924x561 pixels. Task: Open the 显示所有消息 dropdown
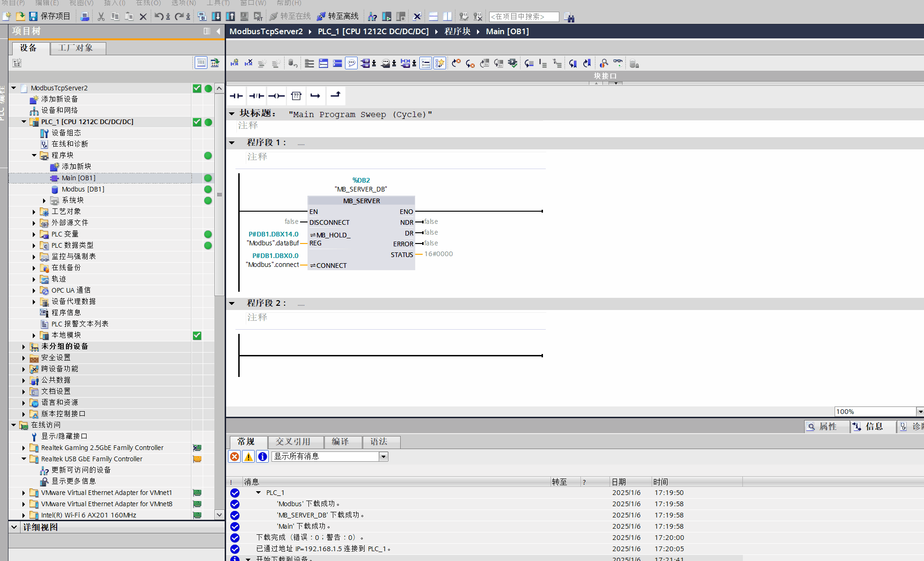[383, 457]
